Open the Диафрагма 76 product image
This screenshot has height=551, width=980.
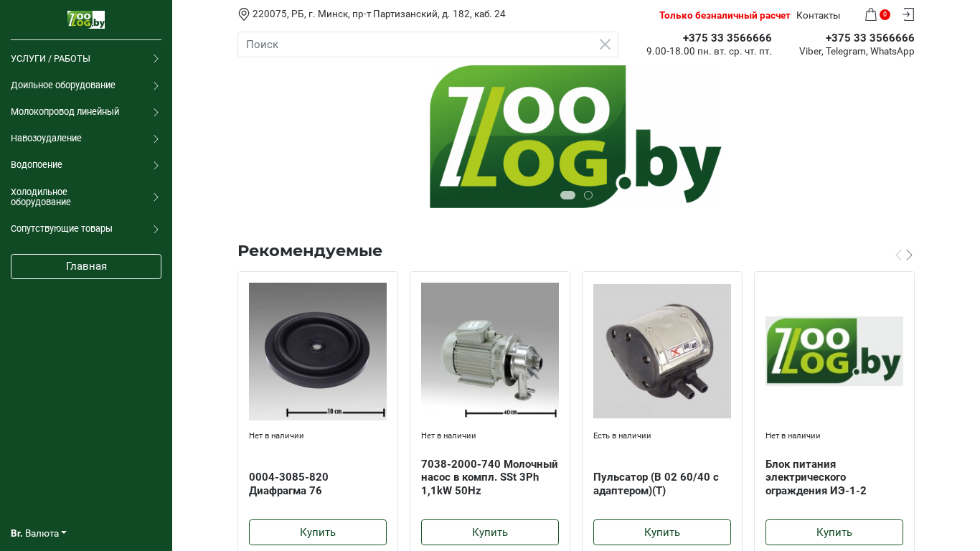318,352
